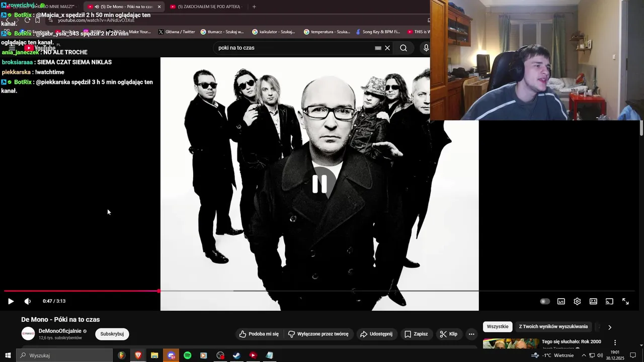The height and width of the screenshot is (362, 644).
Task: Click the large pause overlay on video
Action: click(319, 184)
